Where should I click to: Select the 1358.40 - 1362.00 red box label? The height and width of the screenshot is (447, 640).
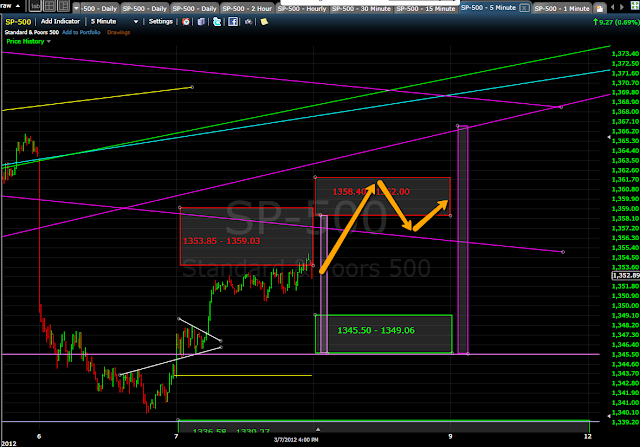coord(371,191)
